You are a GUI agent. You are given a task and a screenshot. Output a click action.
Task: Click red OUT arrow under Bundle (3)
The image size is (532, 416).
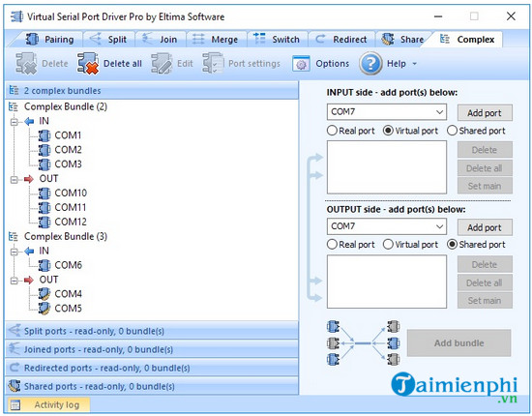pos(29,280)
